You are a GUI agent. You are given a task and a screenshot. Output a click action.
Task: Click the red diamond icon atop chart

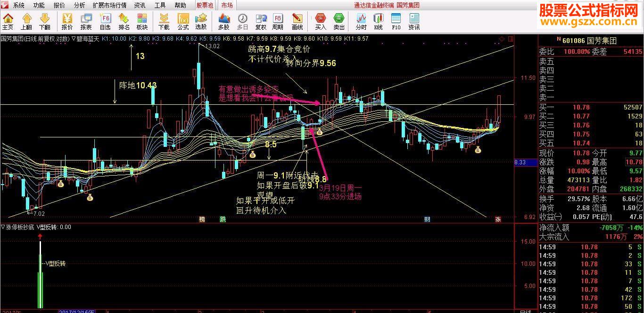(x=502, y=39)
